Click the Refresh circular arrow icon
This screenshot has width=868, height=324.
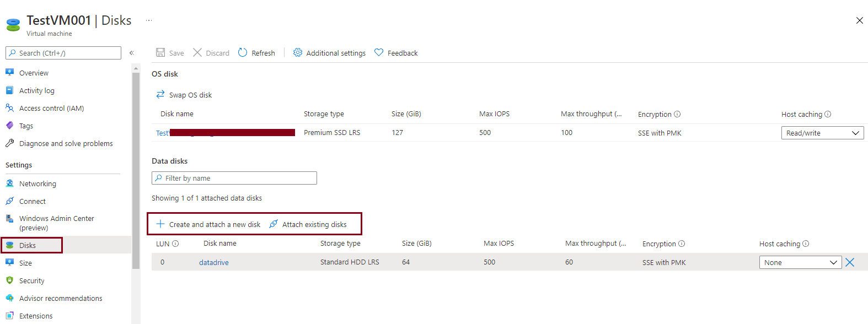click(243, 52)
